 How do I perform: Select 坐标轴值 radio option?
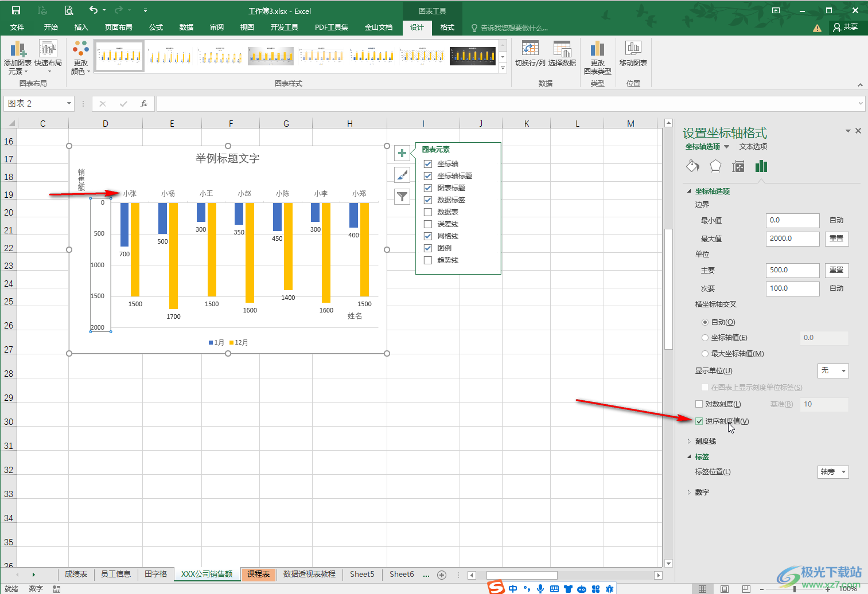705,338
